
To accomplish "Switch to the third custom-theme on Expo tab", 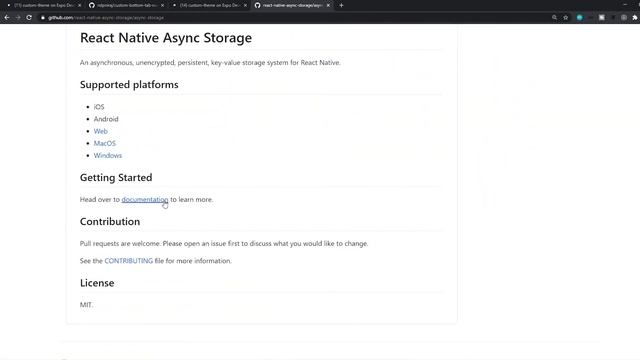I will (208, 5).
